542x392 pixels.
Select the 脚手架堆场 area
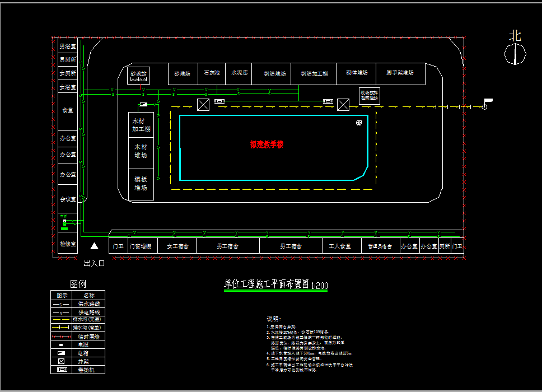[x=400, y=73]
